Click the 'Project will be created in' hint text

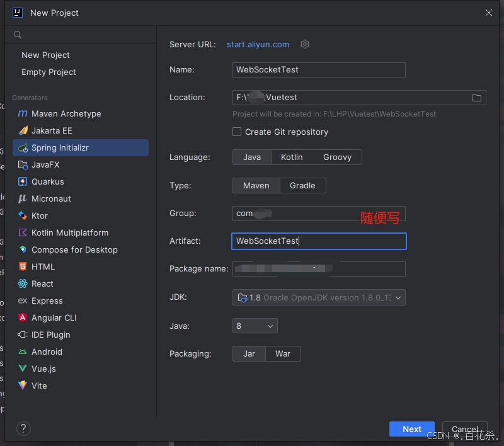(335, 114)
